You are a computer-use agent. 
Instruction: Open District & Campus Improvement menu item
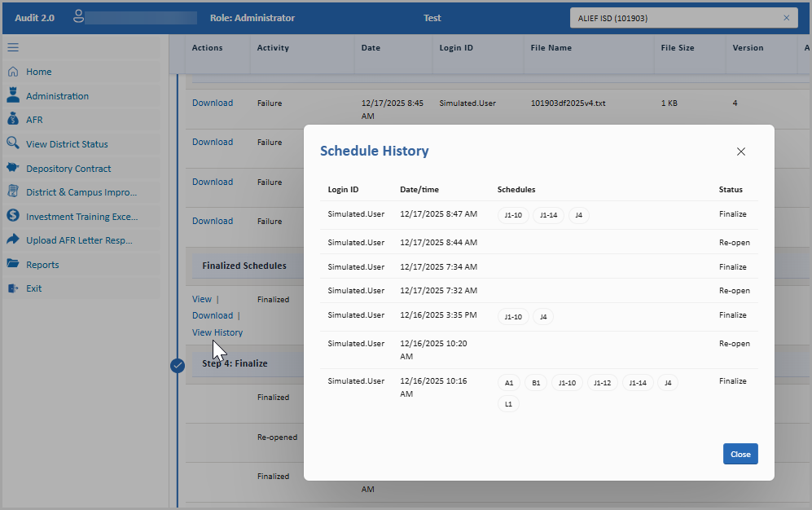pyautogui.click(x=81, y=192)
